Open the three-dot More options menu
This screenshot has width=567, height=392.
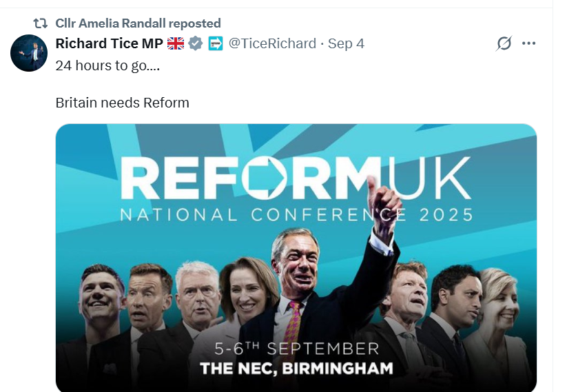(x=529, y=44)
